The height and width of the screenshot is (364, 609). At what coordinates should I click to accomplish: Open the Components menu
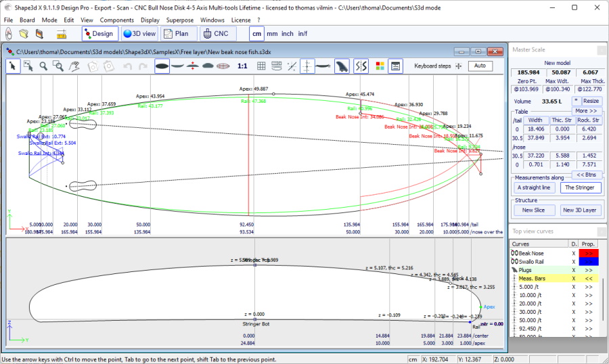117,20
